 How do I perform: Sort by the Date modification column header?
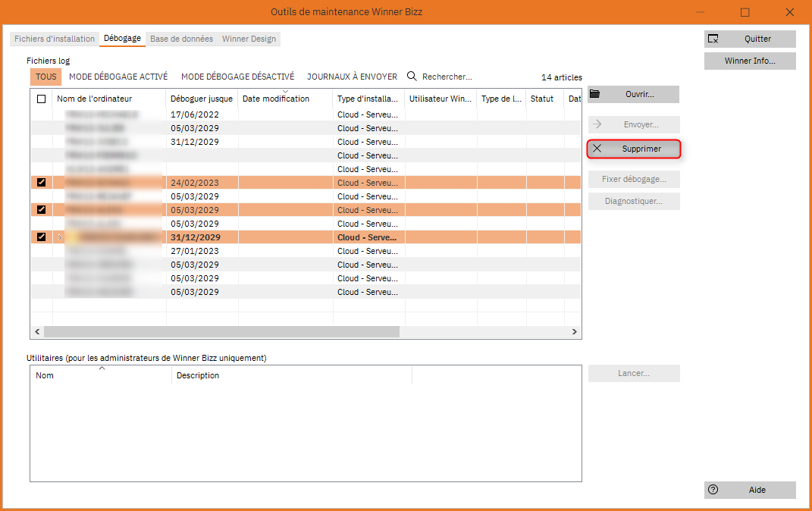point(285,99)
